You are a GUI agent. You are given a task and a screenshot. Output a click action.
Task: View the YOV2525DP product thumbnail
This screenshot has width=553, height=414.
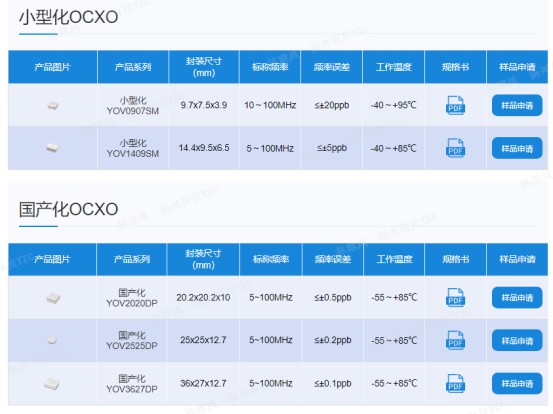[x=53, y=340]
